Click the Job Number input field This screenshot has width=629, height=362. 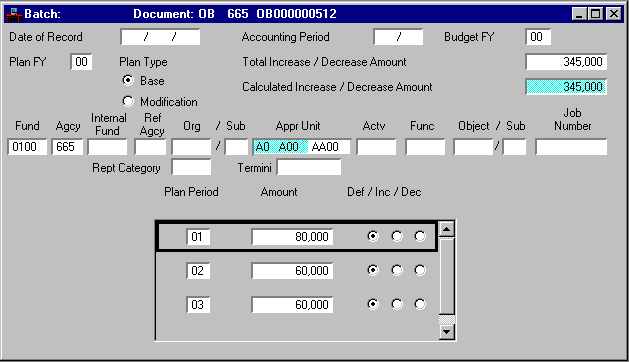tap(571, 147)
